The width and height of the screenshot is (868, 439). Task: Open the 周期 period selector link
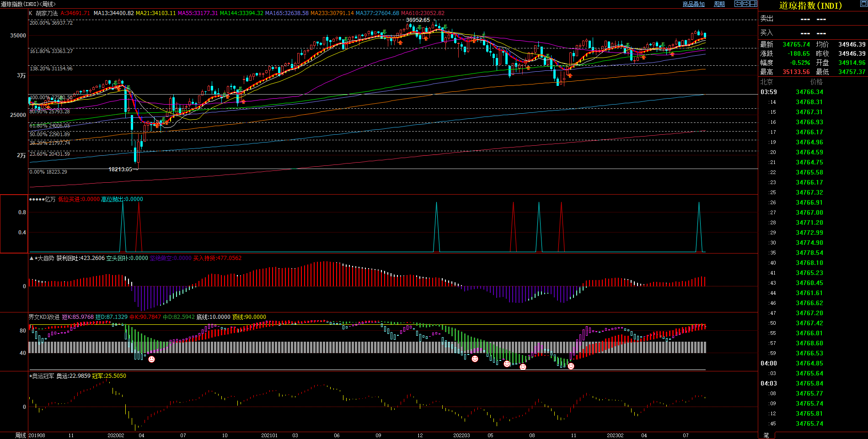(719, 4)
